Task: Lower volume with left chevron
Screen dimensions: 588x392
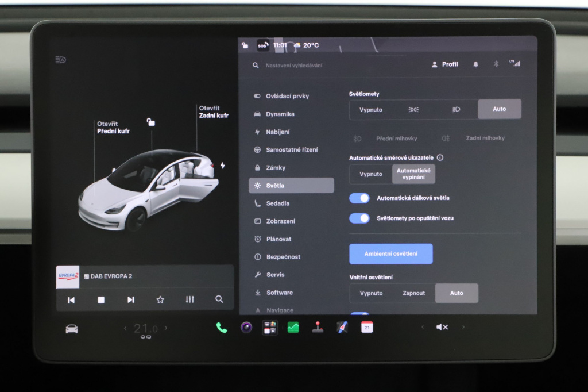Action: pyautogui.click(x=423, y=327)
